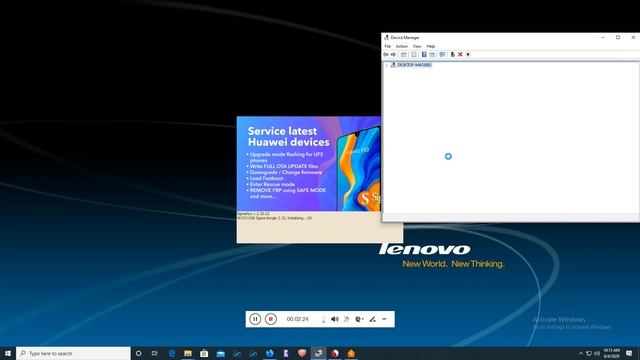Stop the screen recording
640x360 pixels.
(x=271, y=319)
